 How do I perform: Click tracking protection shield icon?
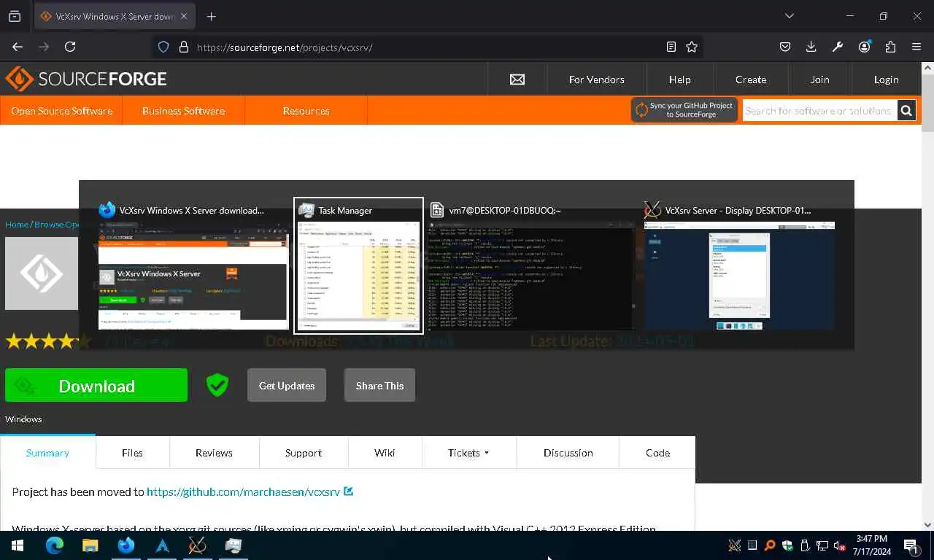[x=163, y=47]
